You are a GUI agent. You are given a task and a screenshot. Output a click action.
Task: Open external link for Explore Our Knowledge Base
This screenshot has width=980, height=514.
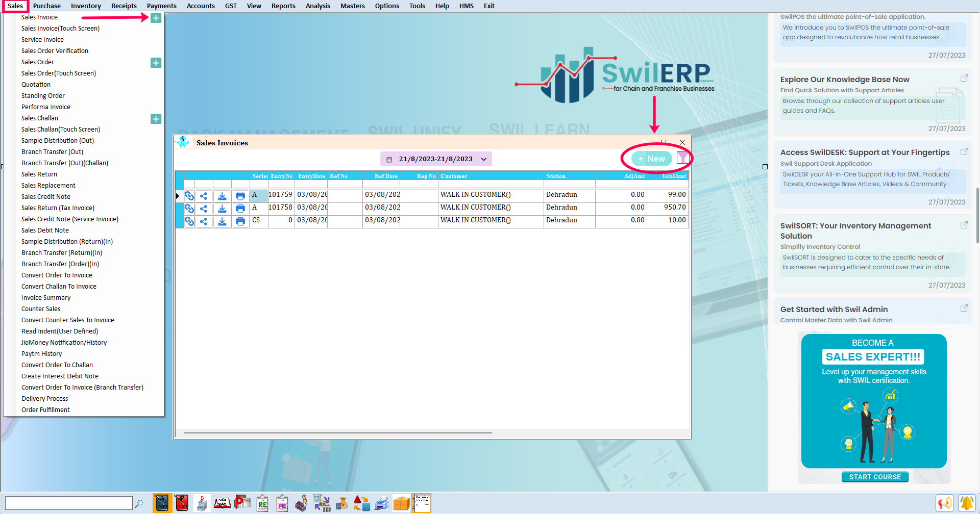tap(964, 79)
